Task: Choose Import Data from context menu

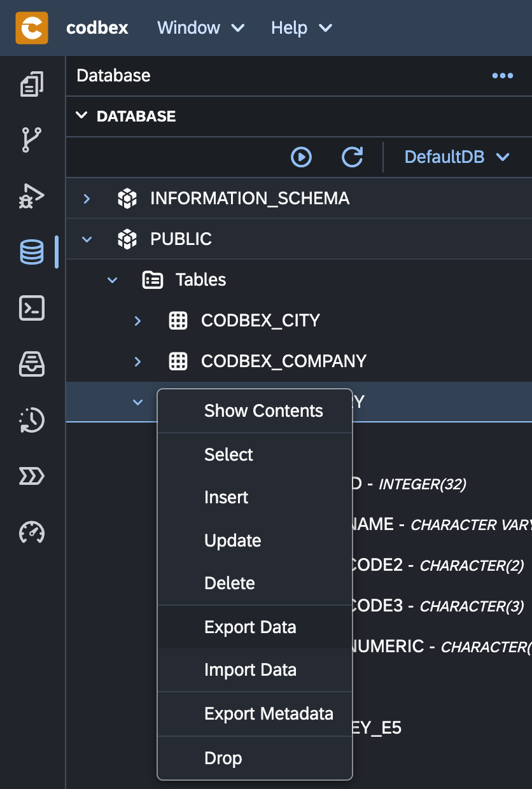Action: coord(255,670)
